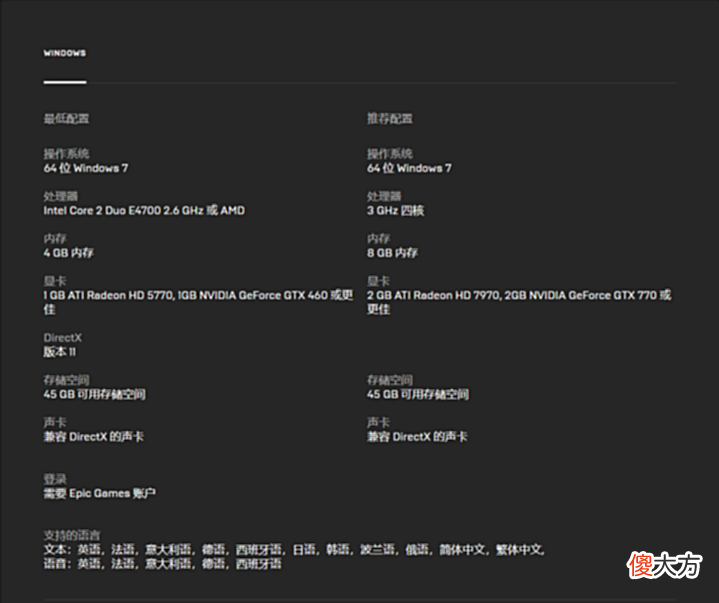Click '需要 Epic Games 账户' text
Image resolution: width=719 pixels, height=603 pixels.
[100, 493]
